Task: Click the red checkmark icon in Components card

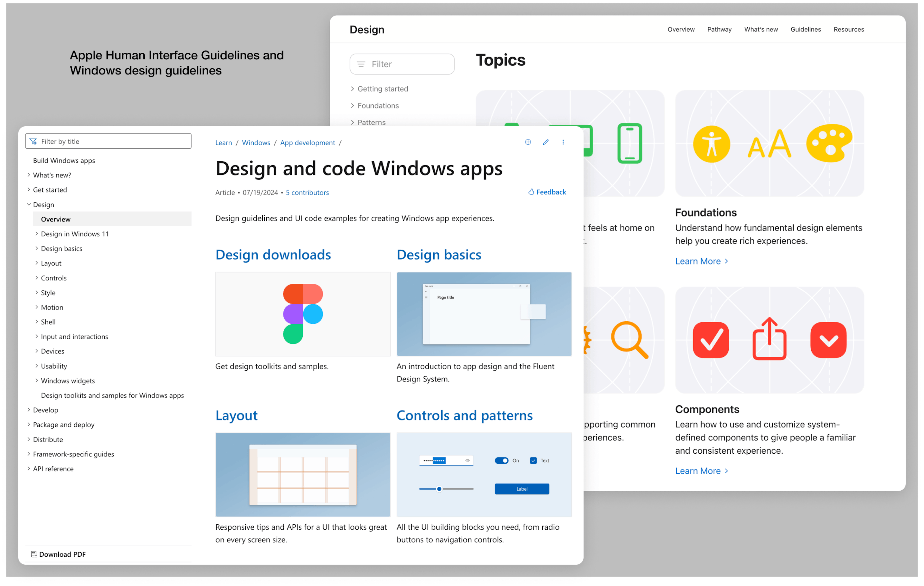Action: point(711,340)
